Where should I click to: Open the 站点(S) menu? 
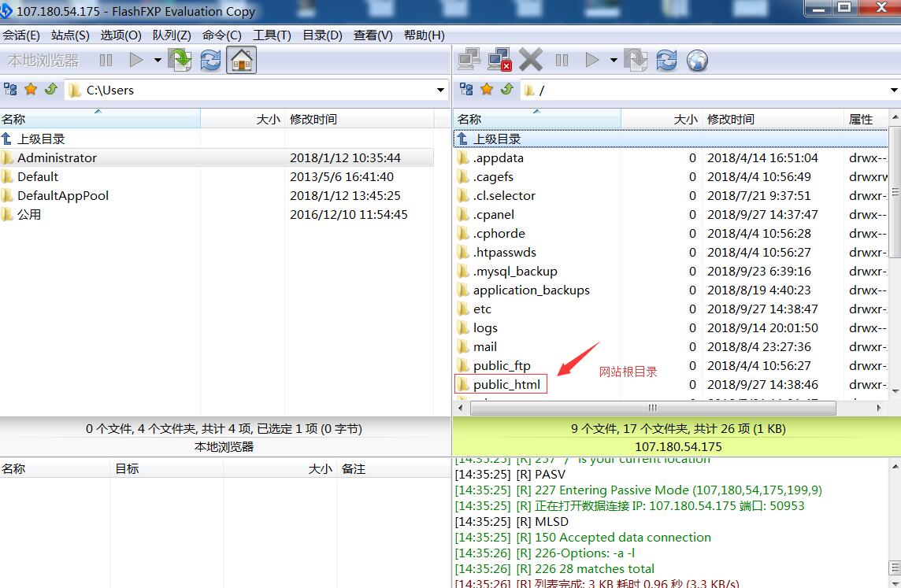70,35
